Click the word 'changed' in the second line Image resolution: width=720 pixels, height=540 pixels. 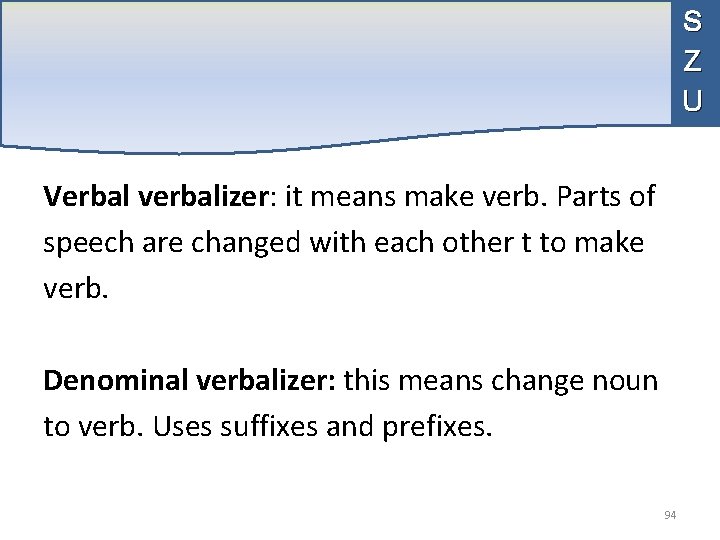(246, 243)
